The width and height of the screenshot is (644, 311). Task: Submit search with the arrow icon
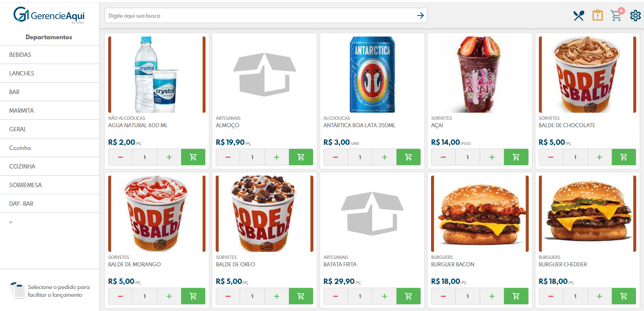pos(420,16)
